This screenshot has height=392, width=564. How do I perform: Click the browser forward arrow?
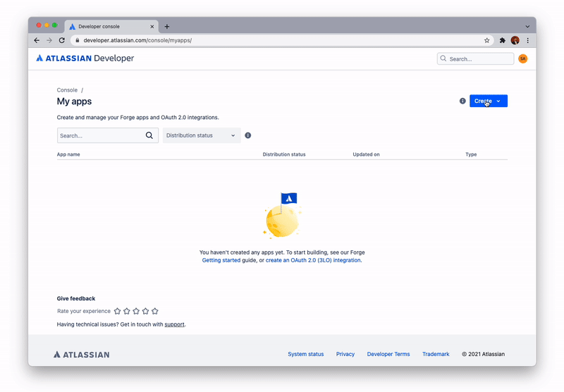tap(49, 40)
